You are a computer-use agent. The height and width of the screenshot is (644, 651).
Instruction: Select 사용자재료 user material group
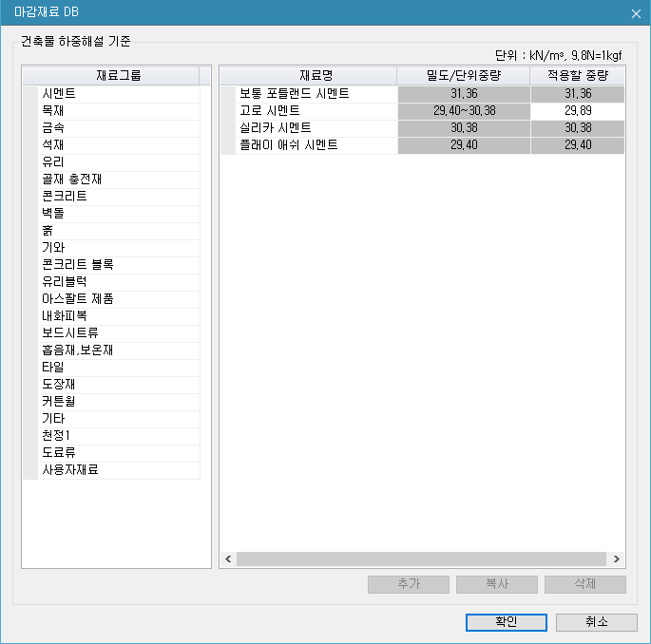coord(119,470)
